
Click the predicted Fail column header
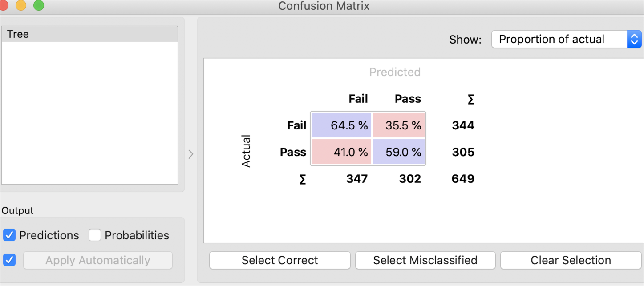point(358,99)
